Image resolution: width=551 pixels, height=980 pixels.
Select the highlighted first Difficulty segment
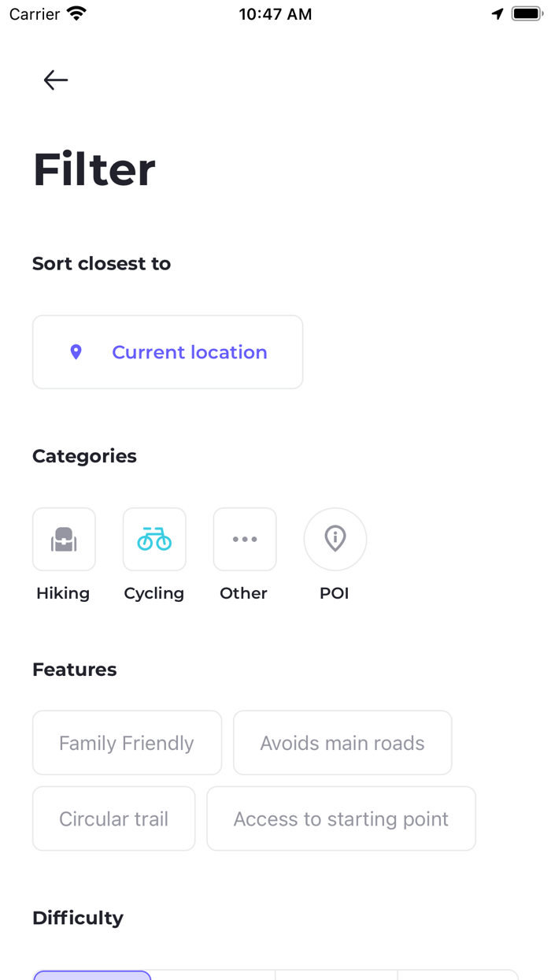(92, 975)
